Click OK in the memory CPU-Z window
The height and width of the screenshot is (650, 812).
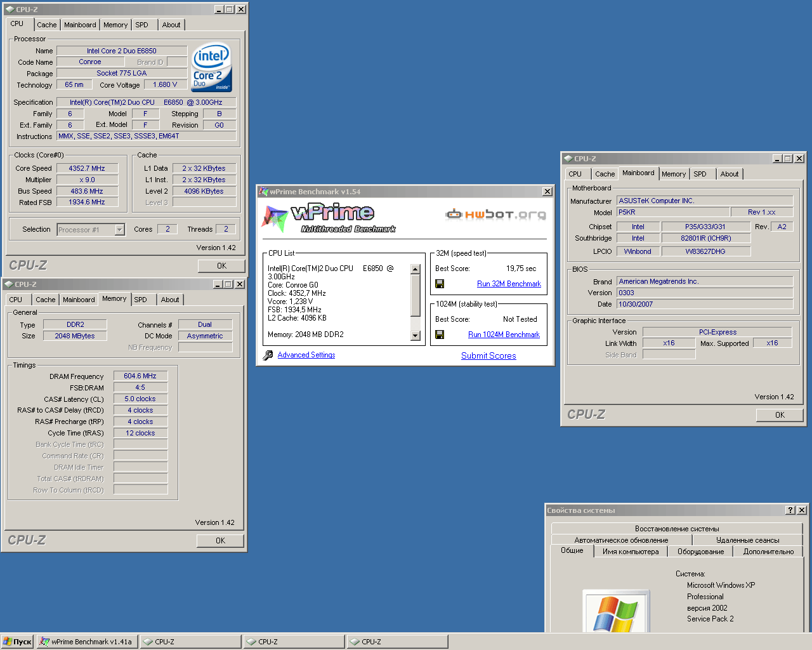tap(220, 541)
